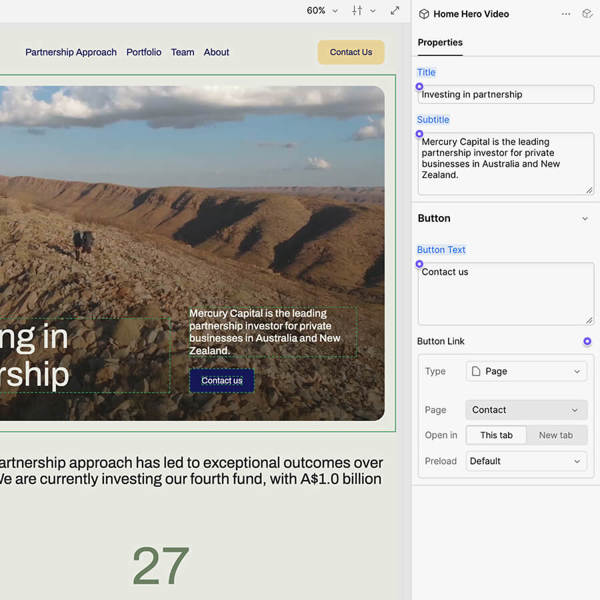Image resolution: width=600 pixels, height=600 pixels.
Task: Click the dark blue Contact us hero button
Action: coord(222,380)
